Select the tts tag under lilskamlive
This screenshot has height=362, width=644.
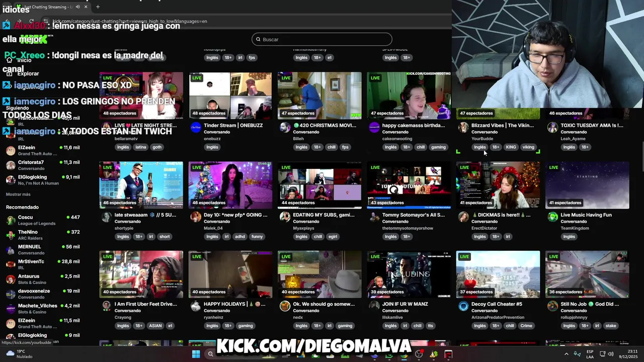(430, 326)
